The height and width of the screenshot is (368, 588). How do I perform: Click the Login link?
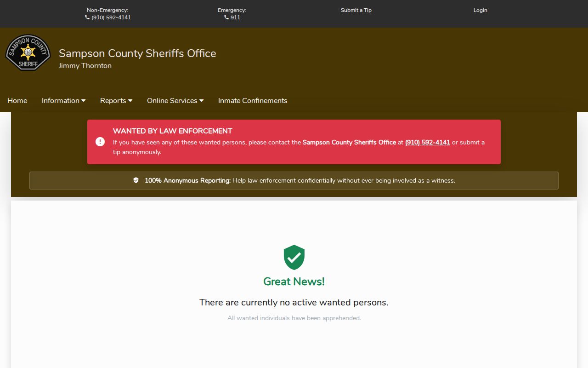tap(481, 10)
